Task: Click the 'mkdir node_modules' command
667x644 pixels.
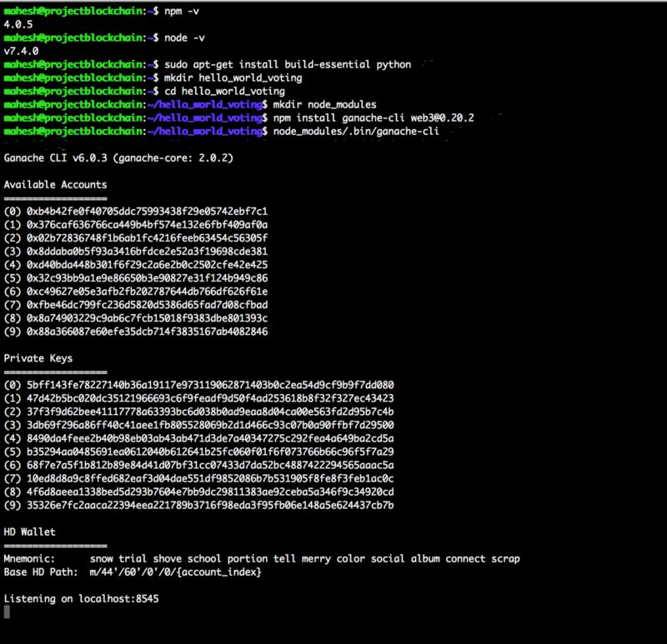Action: (324, 105)
